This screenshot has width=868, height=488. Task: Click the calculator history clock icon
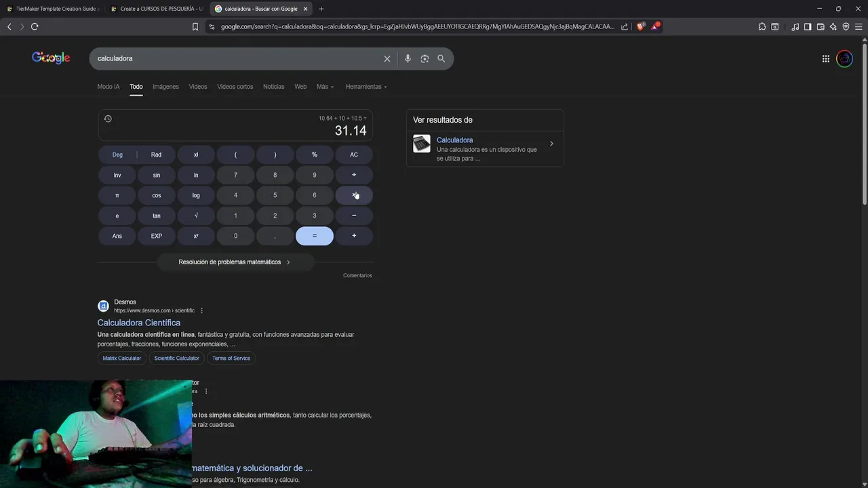[108, 119]
